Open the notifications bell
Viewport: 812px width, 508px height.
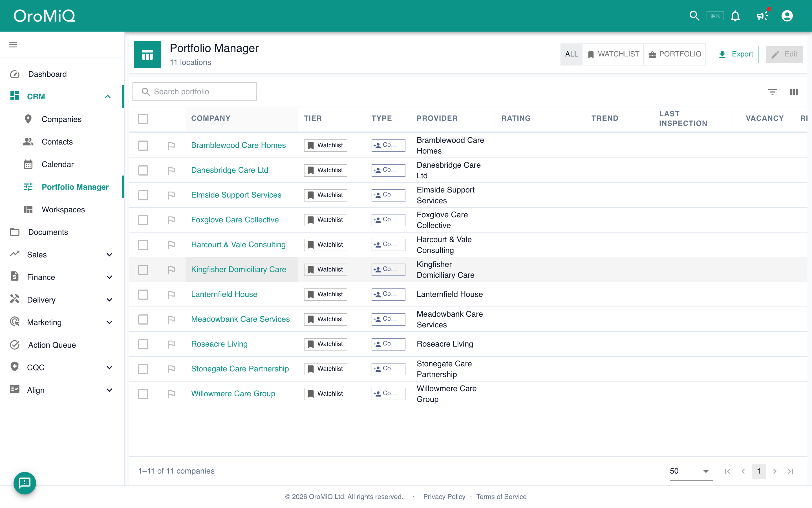(735, 16)
